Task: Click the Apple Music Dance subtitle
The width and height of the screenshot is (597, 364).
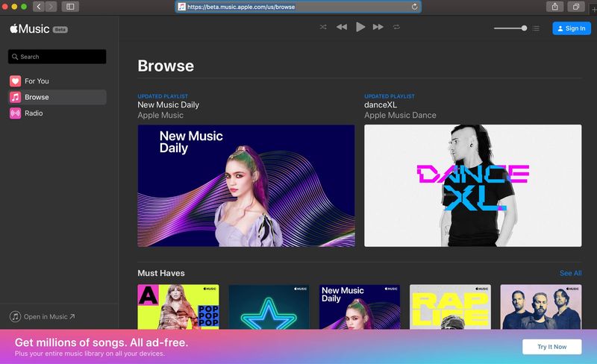Action: click(400, 115)
